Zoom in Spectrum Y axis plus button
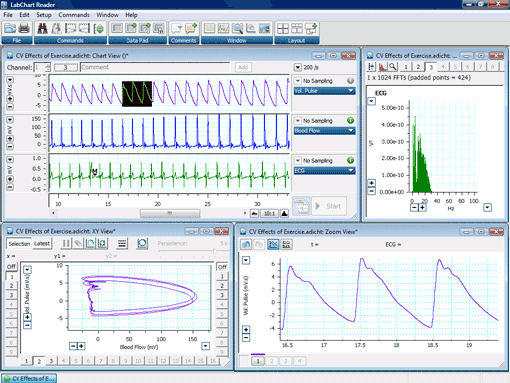Image resolution: width=510 pixels, height=383 pixels. click(372, 183)
